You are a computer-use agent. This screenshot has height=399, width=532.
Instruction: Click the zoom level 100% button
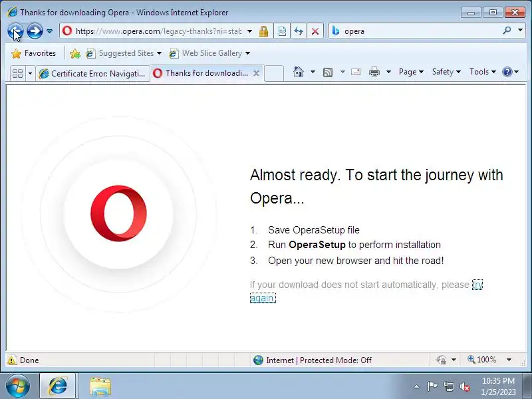[482, 360]
